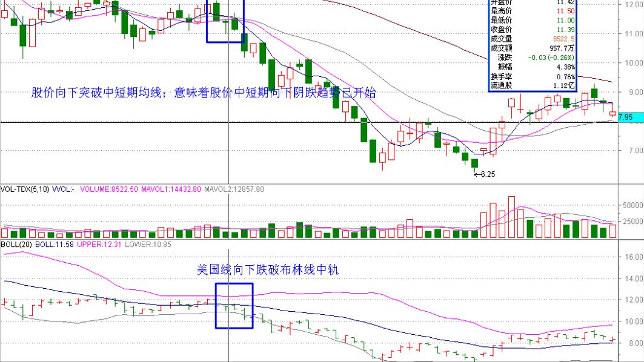The image size is (644, 362).
Task: Click the 11.00 tick on the price axis
Action: click(634, 34)
